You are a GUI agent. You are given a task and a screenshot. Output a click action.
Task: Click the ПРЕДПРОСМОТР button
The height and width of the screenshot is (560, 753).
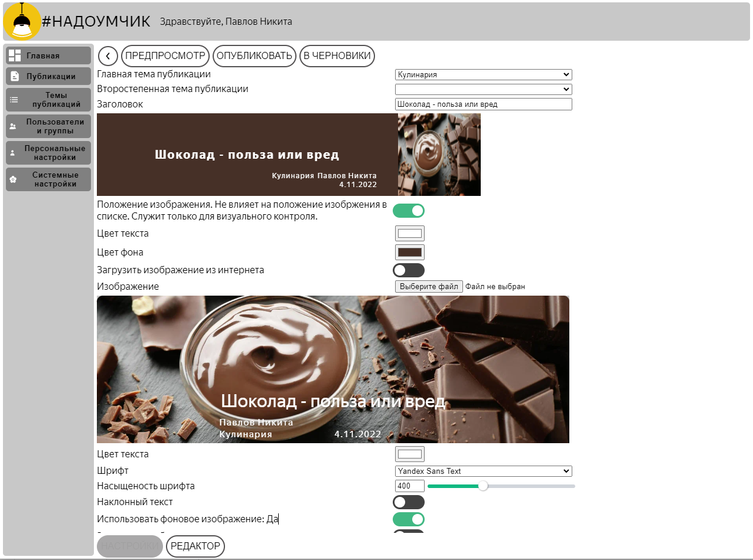click(x=165, y=56)
